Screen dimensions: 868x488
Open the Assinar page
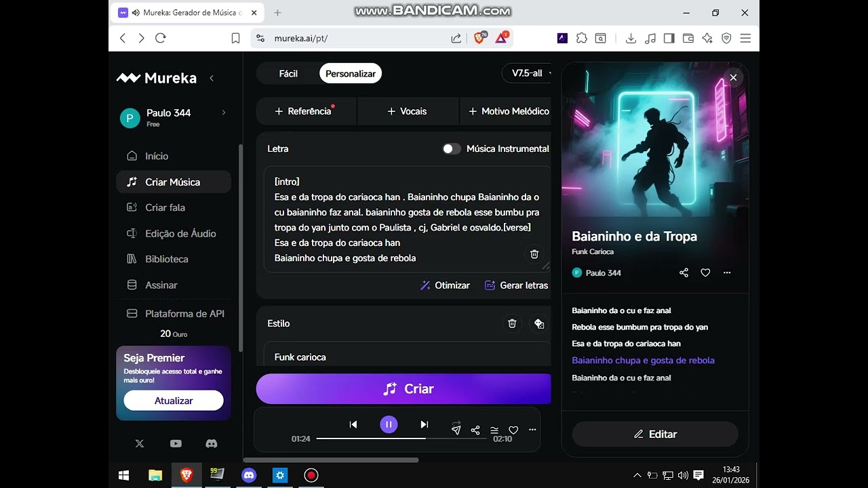[x=174, y=285]
